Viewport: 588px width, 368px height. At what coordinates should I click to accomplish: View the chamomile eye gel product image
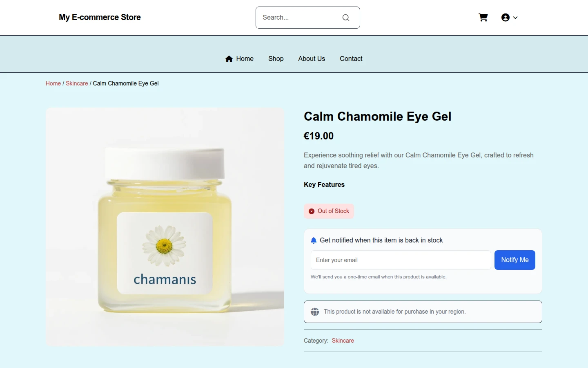pyautogui.click(x=165, y=227)
